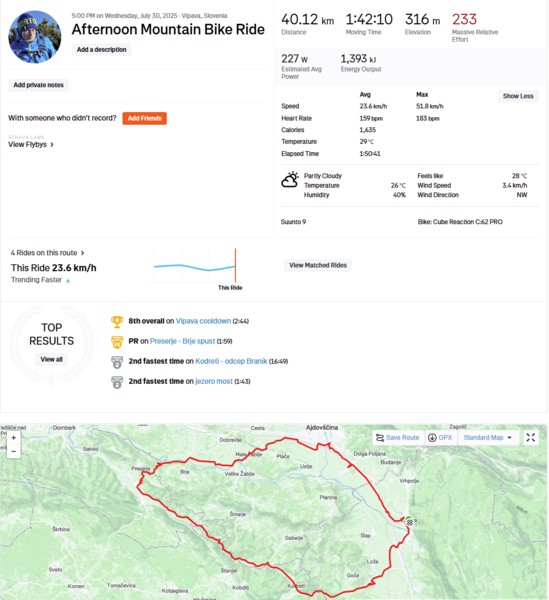
Task: Click the PR medal icon
Action: click(117, 342)
